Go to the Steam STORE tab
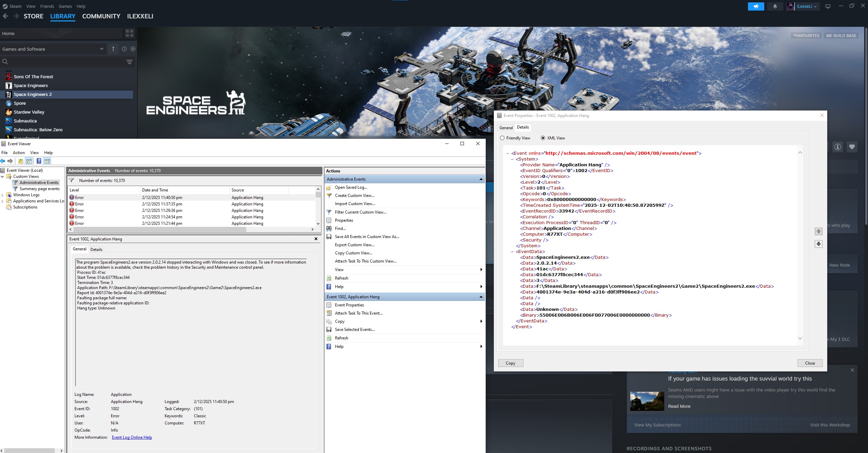The image size is (868, 453). click(33, 16)
